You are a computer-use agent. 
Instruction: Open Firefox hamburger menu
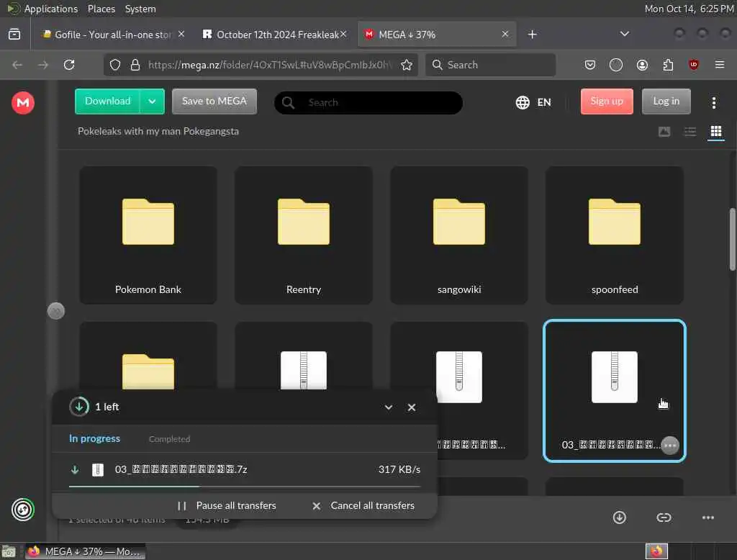coord(720,64)
